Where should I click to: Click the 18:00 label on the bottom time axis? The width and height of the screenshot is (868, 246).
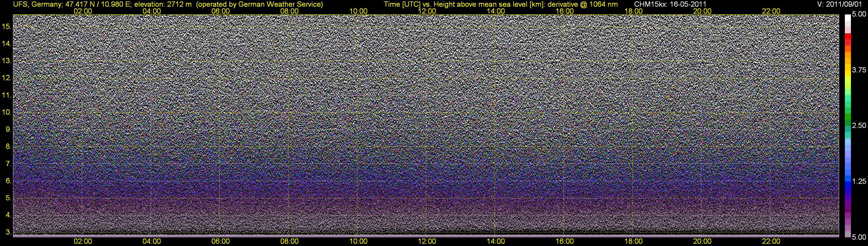633,241
